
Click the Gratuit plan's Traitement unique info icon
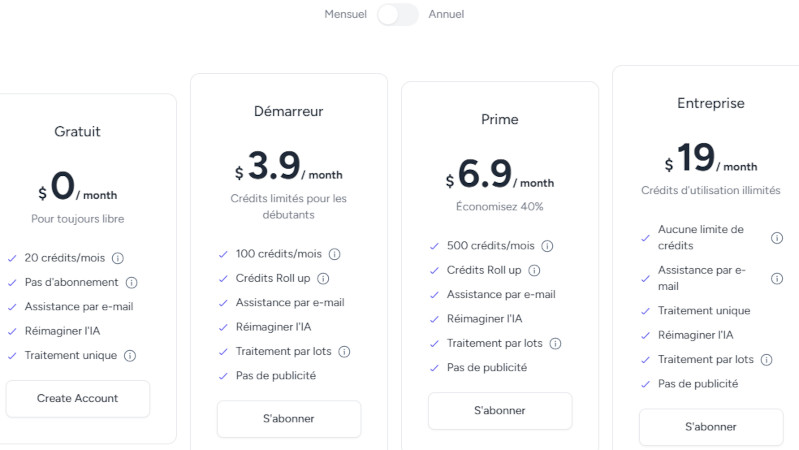click(130, 355)
